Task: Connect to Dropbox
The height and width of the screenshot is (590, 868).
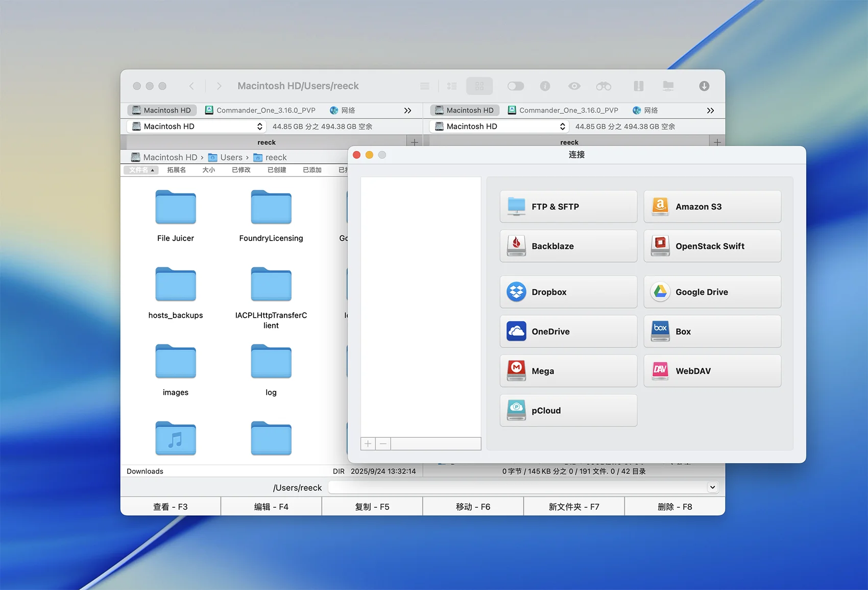Action: pyautogui.click(x=568, y=292)
